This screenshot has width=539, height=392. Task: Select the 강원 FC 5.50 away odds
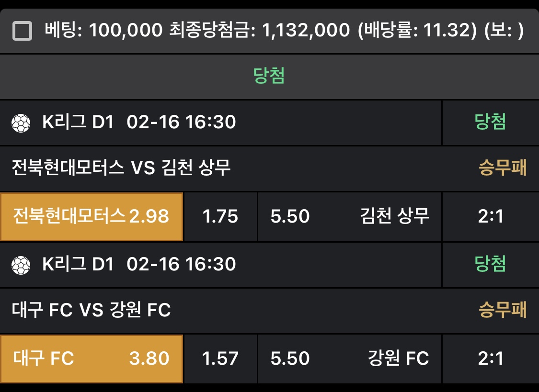[349, 358]
